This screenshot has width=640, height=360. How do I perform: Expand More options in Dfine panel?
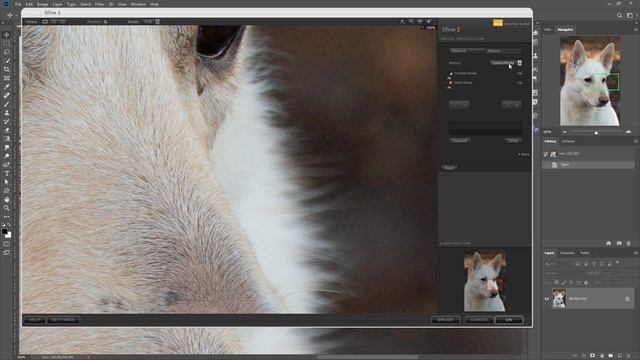tap(524, 154)
